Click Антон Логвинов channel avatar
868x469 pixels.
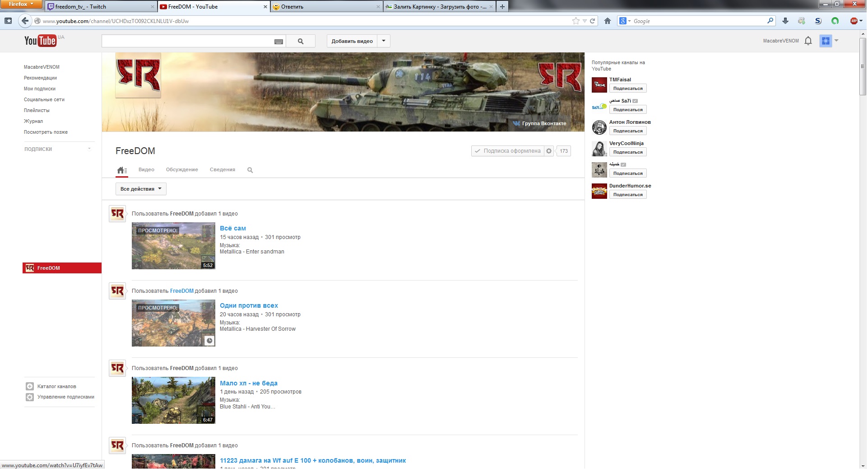pos(599,127)
